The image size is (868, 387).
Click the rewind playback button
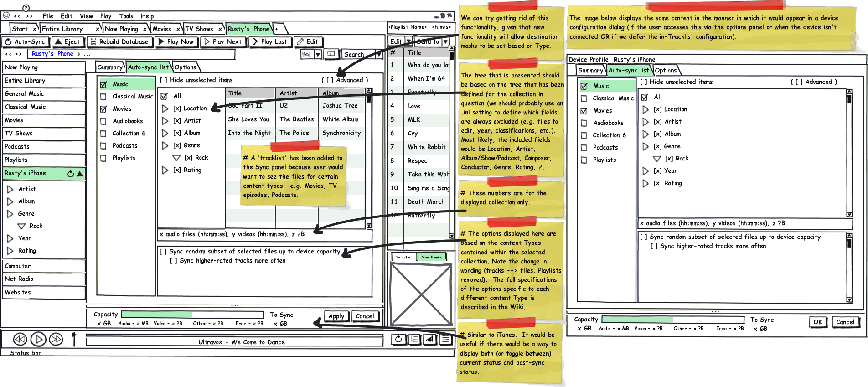point(20,339)
